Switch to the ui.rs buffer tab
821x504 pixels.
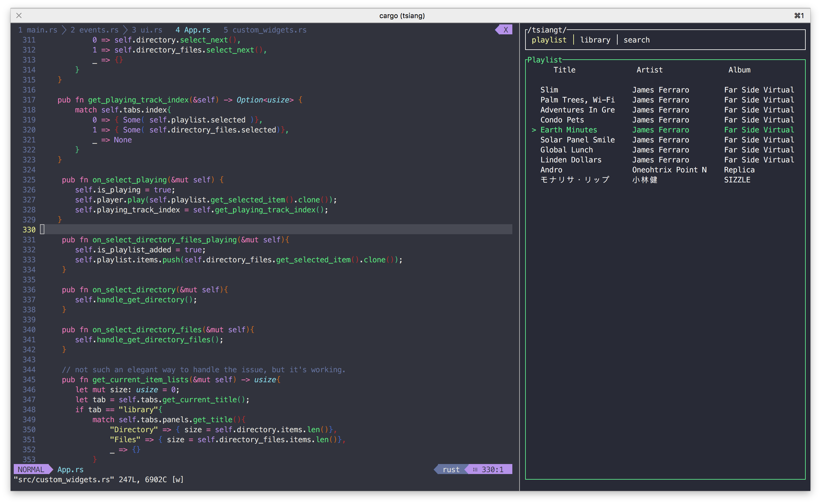(147, 30)
